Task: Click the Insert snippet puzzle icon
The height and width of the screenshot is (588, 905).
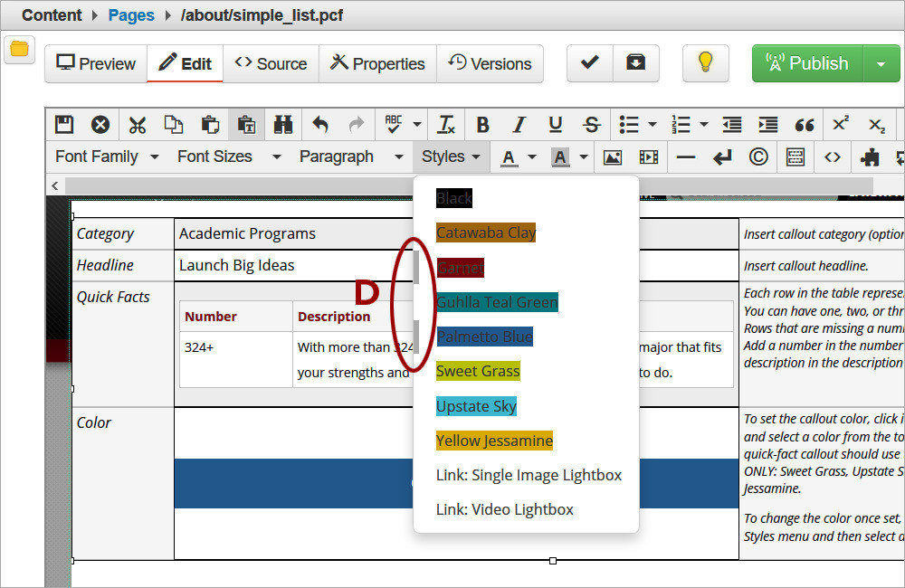Action: (869, 157)
